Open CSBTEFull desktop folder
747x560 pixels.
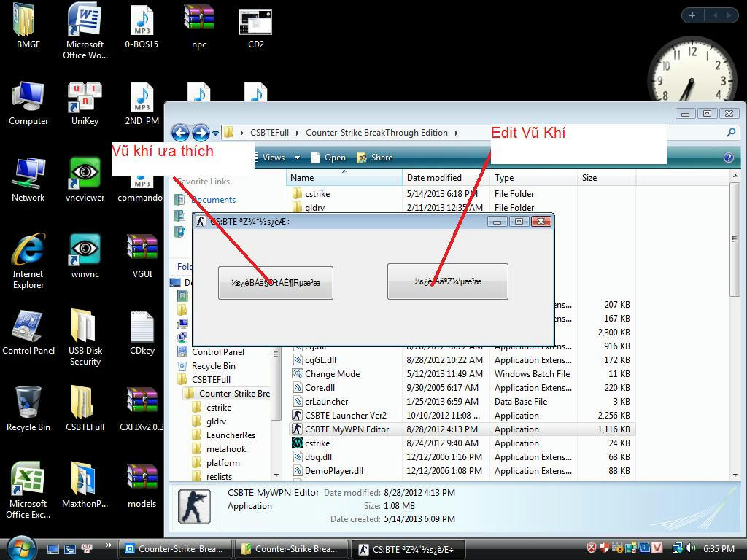[85, 409]
